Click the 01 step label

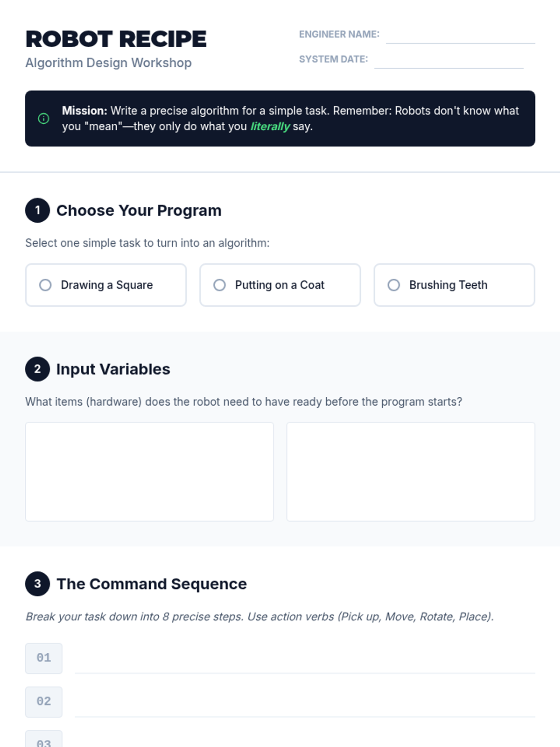coord(44,658)
